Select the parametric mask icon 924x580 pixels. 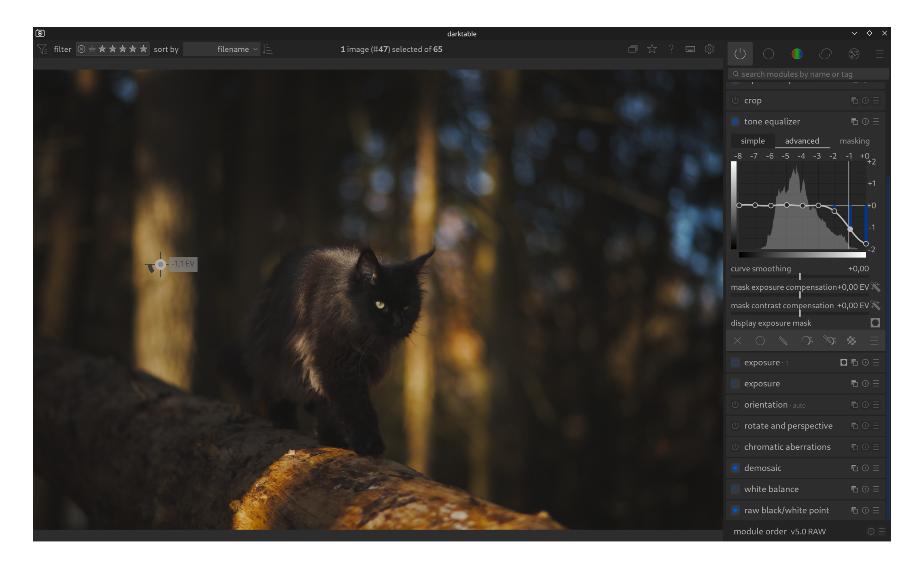806,341
